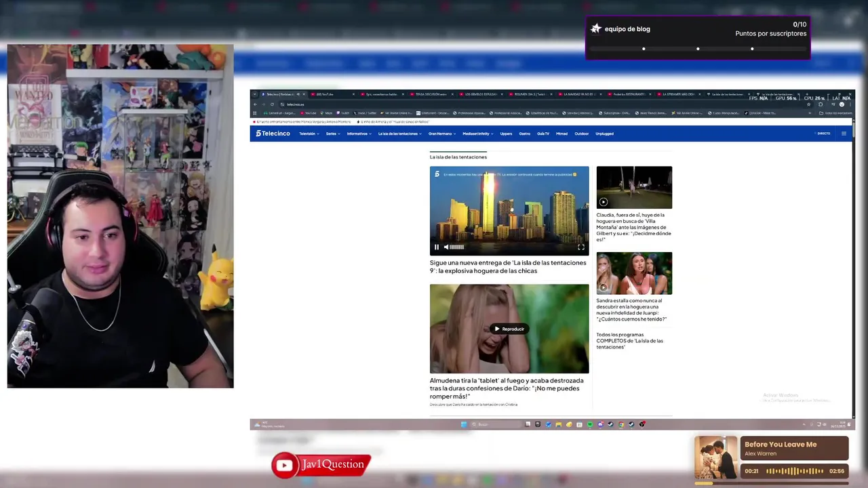
Task: Click the Telecinco logo in the header
Action: (273, 134)
